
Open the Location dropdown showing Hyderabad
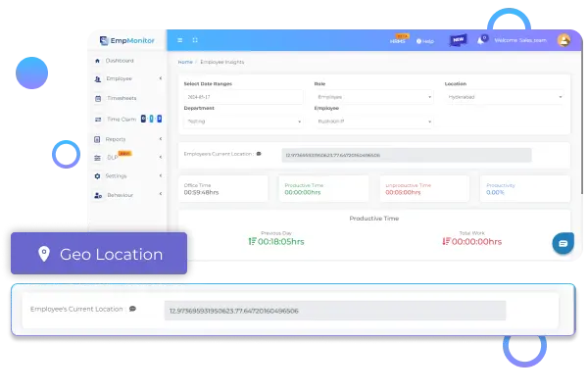504,97
